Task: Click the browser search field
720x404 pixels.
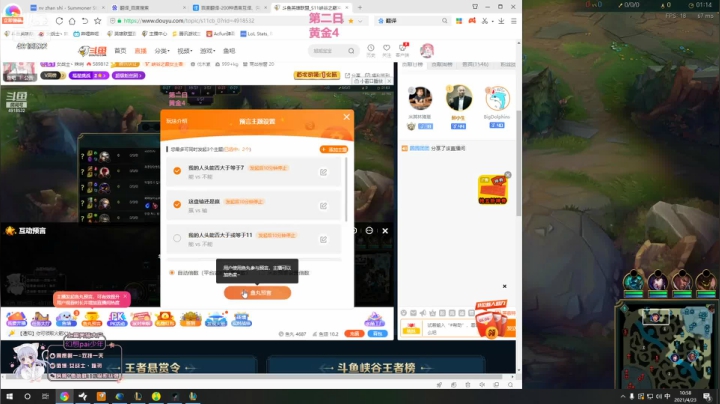Action: click(x=412, y=21)
